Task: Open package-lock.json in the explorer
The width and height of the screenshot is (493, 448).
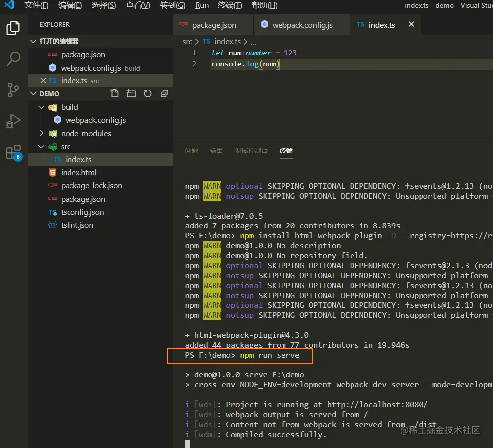Action: pyautogui.click(x=100, y=186)
